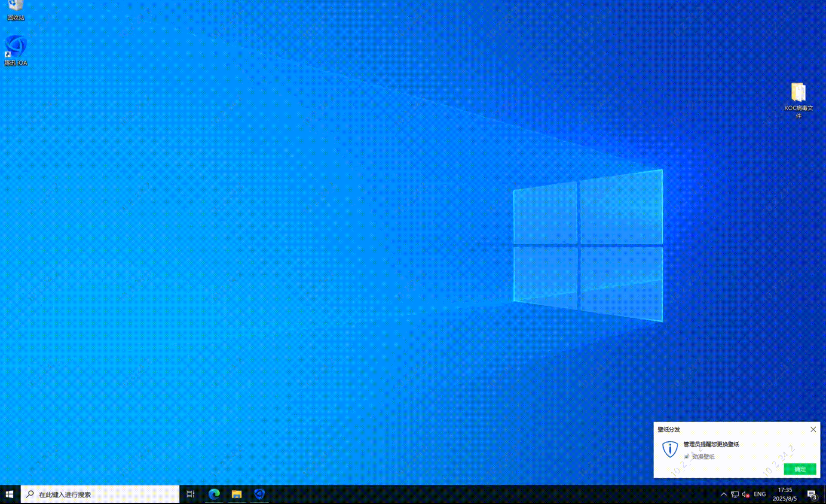Click the Windows Start button
Viewport: 826px width, 504px height.
pyautogui.click(x=9, y=494)
